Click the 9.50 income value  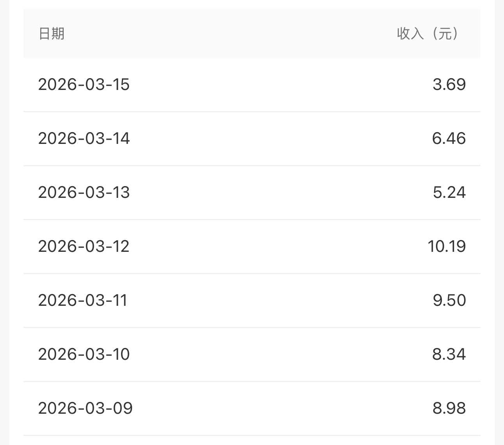[449, 300]
